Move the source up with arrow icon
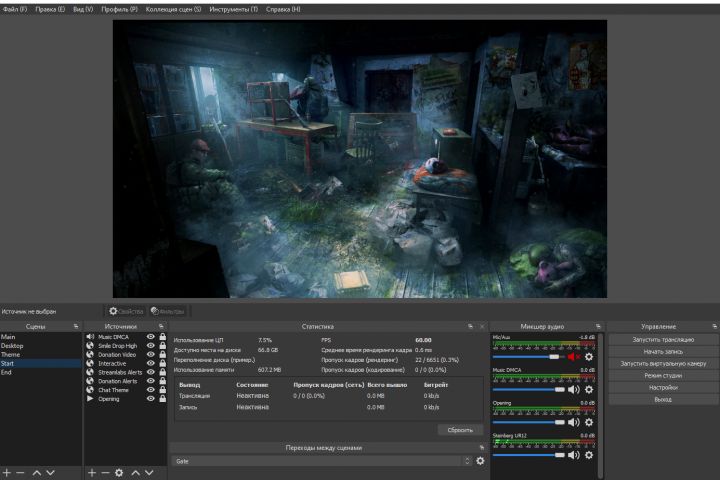Viewport: 720px width, 480px height. coord(135,472)
